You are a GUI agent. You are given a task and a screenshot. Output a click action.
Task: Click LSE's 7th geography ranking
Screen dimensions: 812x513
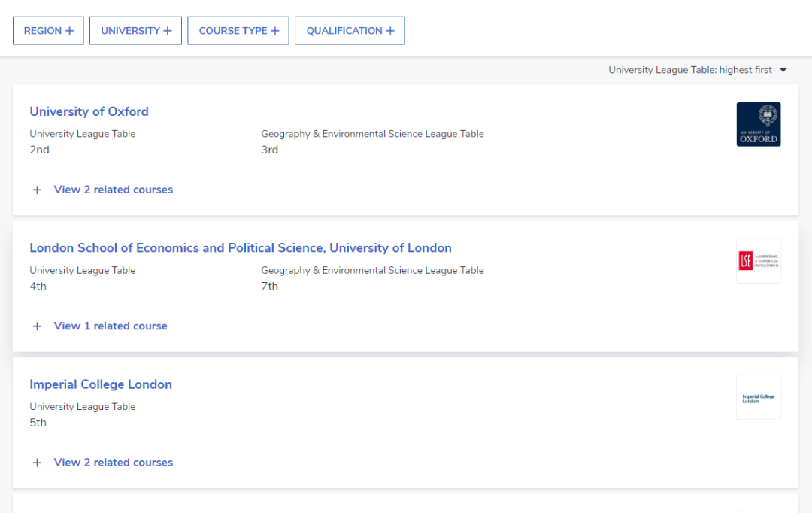[x=269, y=286]
